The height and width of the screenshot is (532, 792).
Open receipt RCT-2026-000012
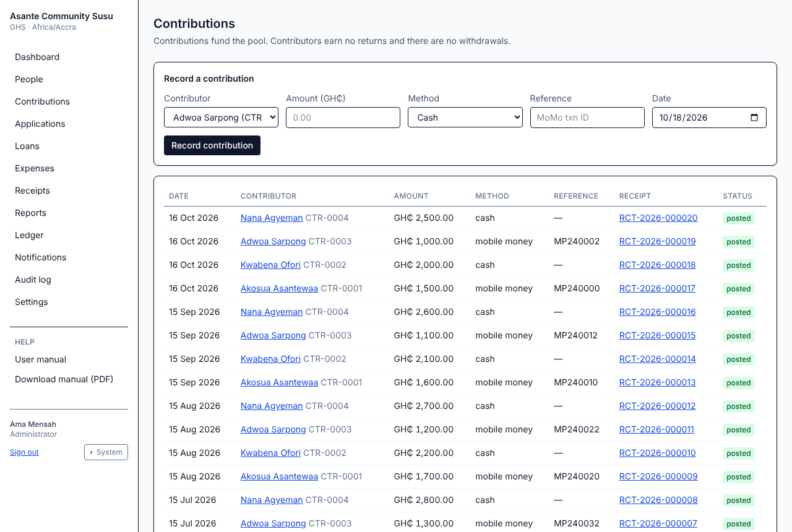click(x=657, y=406)
